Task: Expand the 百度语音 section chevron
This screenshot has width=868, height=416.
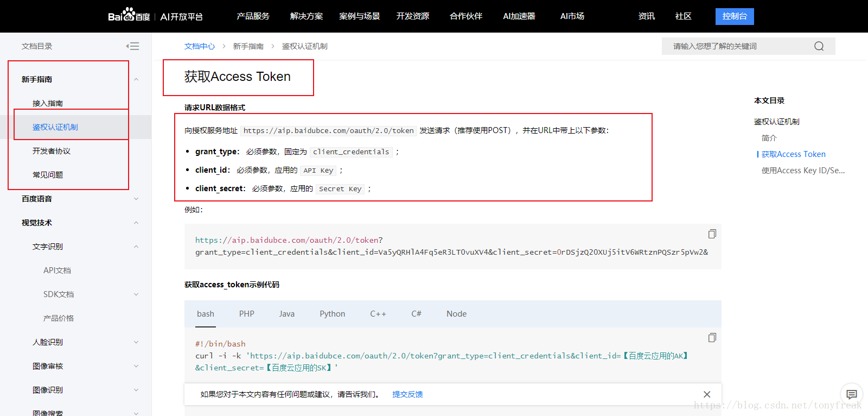Action: (x=136, y=199)
